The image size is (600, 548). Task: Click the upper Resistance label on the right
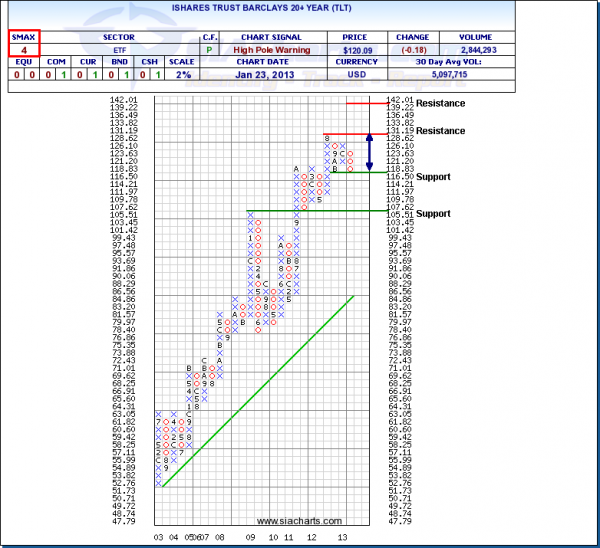pos(441,103)
